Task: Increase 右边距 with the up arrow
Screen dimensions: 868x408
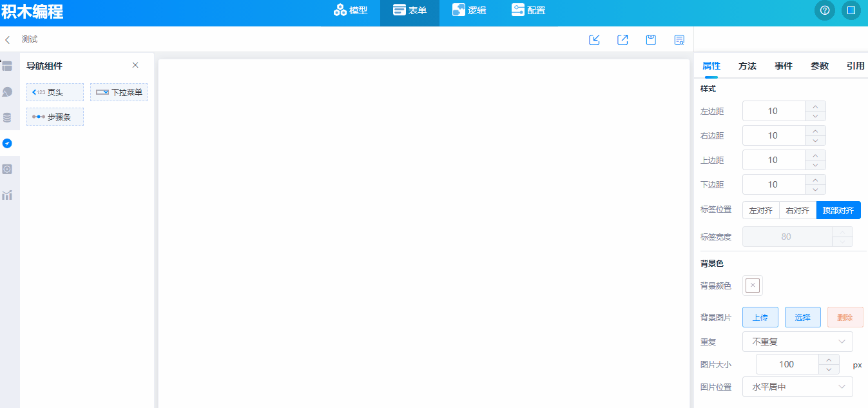Action: tap(816, 131)
